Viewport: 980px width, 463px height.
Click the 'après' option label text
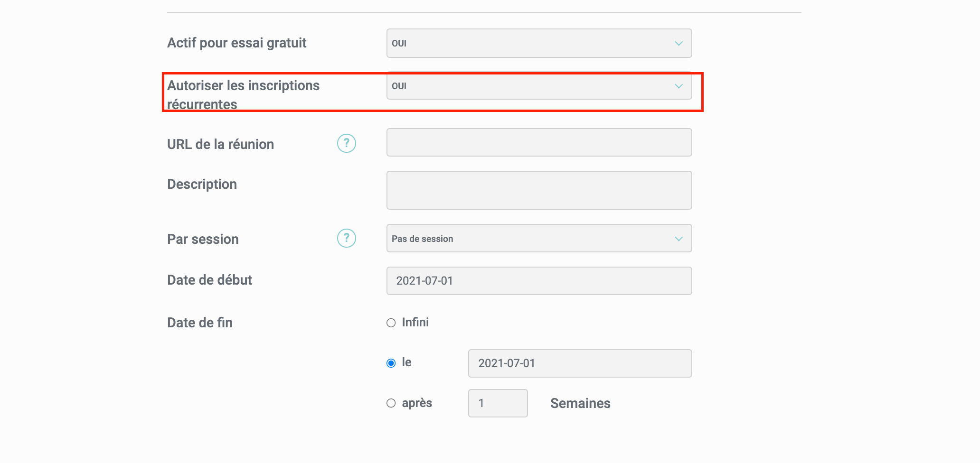(417, 403)
